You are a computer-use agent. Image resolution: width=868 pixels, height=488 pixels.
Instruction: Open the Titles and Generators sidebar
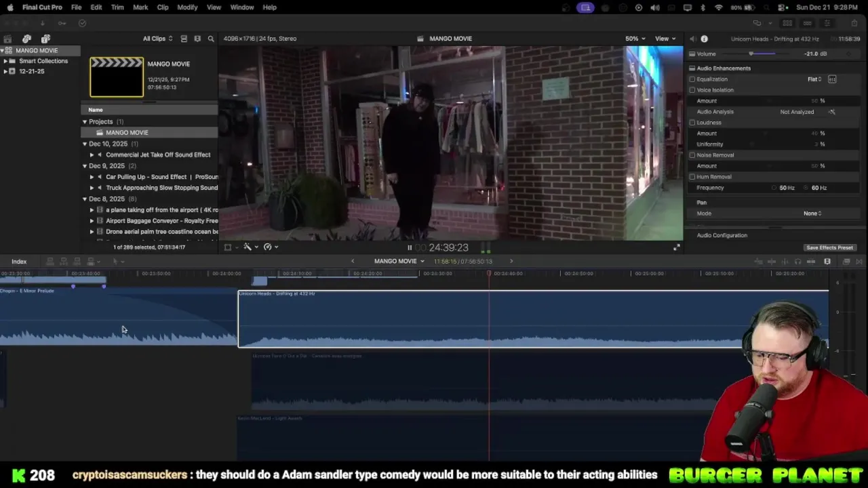click(45, 39)
